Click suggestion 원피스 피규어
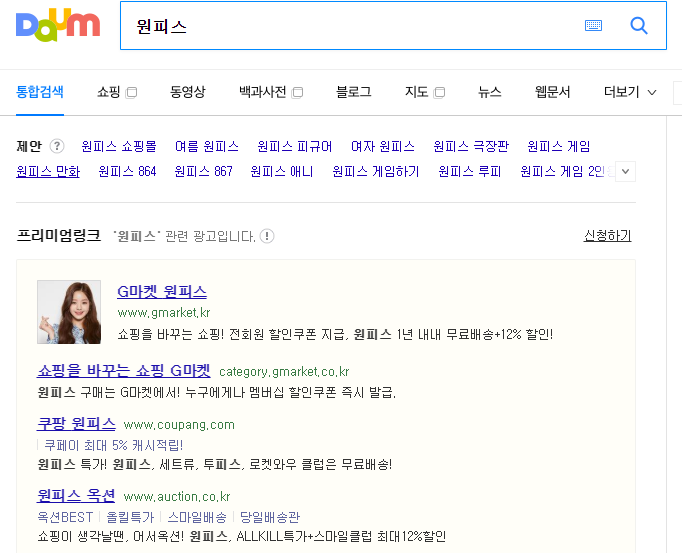This screenshot has width=682, height=553. pos(294,146)
